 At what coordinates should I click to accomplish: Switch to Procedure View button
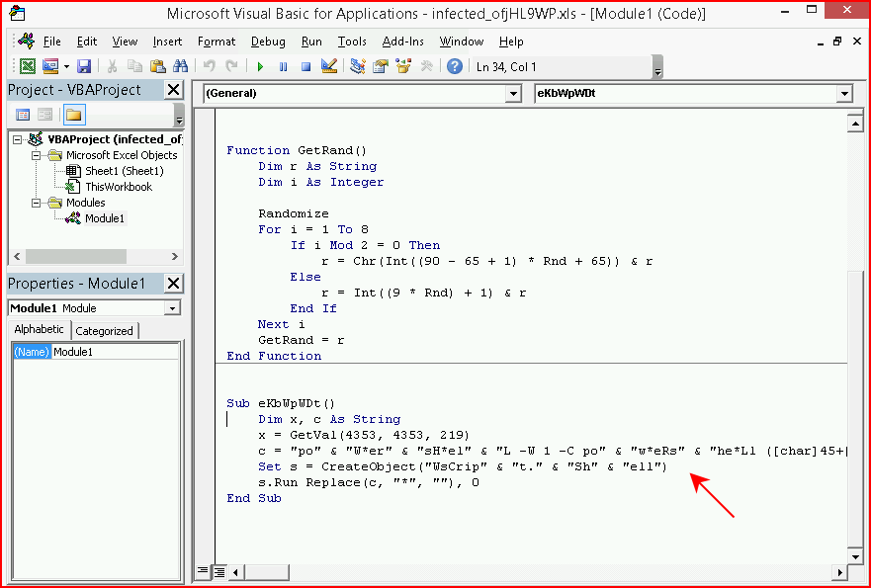pyautogui.click(x=203, y=571)
